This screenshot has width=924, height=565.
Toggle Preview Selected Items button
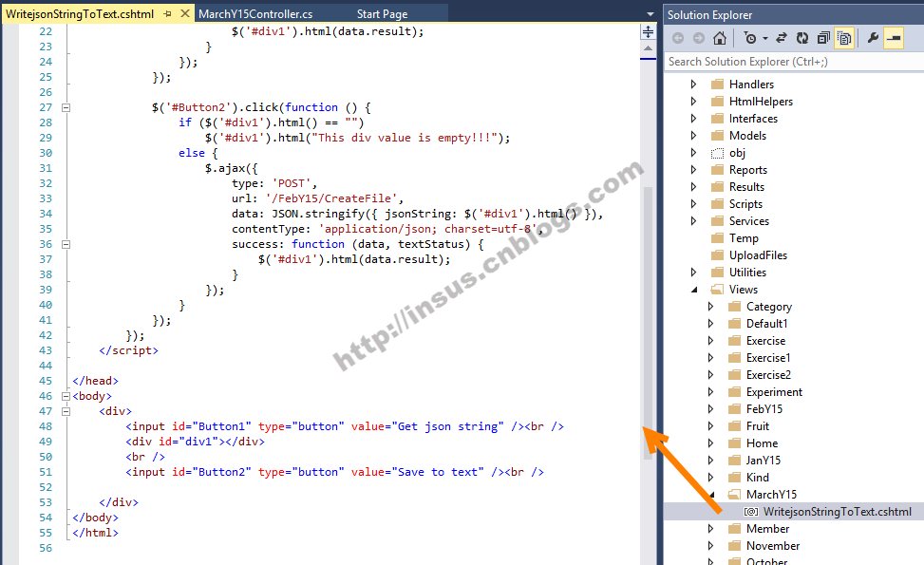(x=894, y=38)
